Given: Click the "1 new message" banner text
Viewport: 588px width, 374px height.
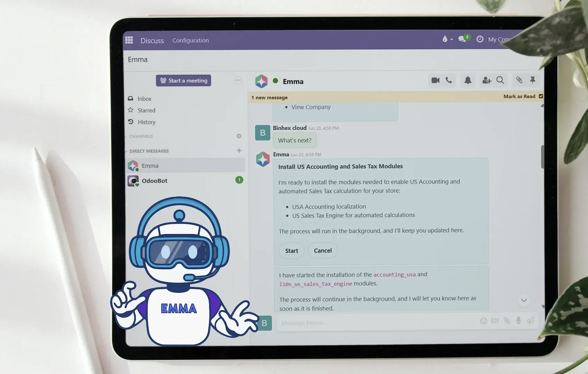Looking at the screenshot, I should coord(269,98).
